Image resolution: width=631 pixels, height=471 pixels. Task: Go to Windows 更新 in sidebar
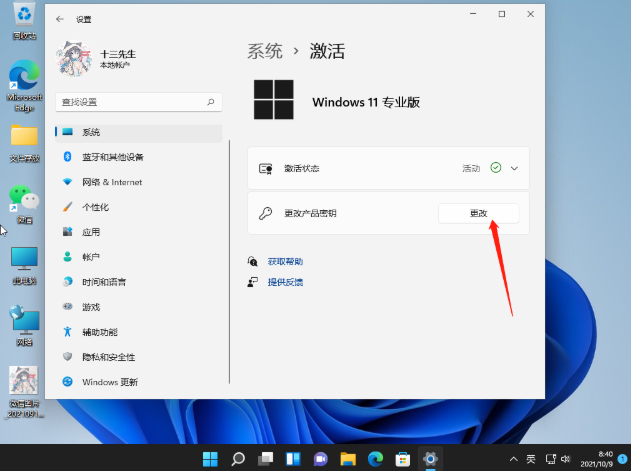click(x=109, y=382)
